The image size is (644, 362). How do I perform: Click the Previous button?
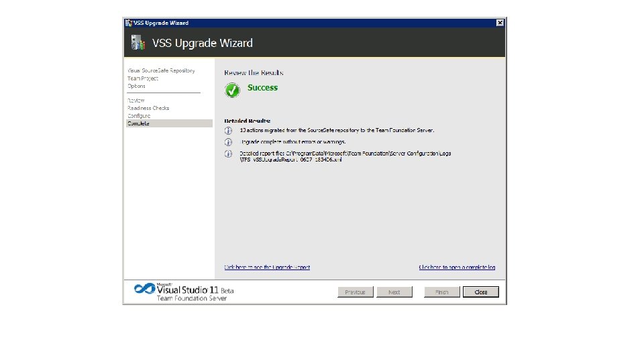(356, 292)
